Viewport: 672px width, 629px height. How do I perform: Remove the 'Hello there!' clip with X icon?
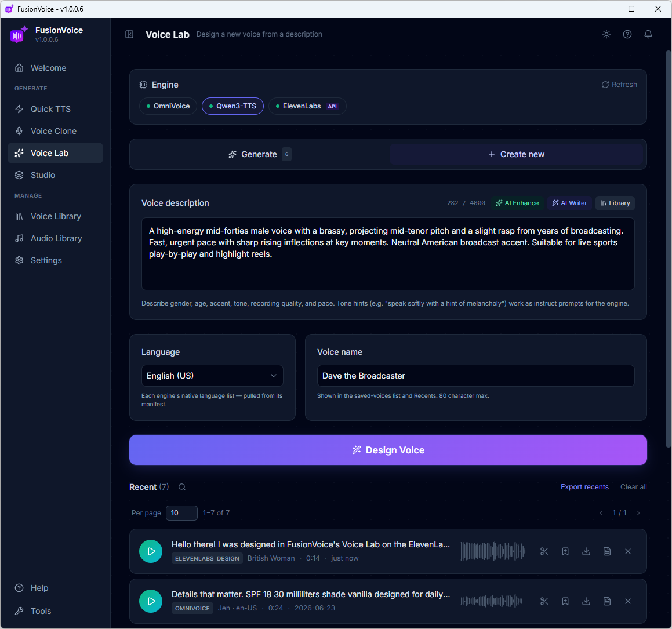point(628,551)
